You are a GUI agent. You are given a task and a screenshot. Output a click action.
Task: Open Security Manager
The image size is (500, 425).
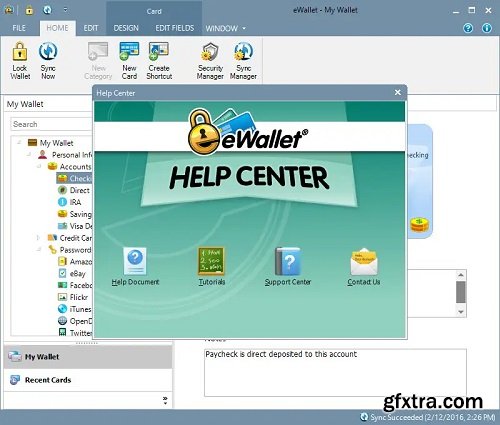[x=210, y=61]
